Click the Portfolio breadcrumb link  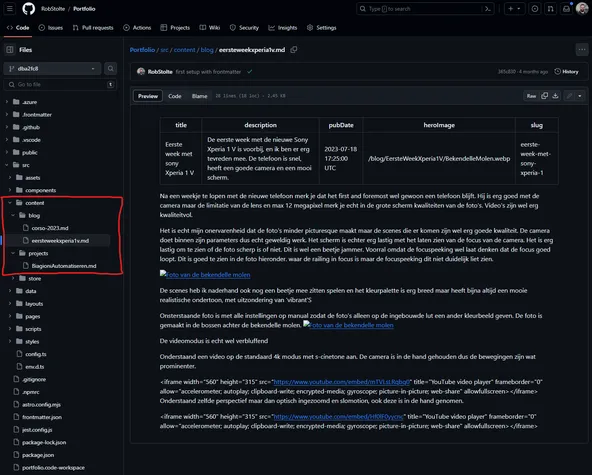point(142,49)
